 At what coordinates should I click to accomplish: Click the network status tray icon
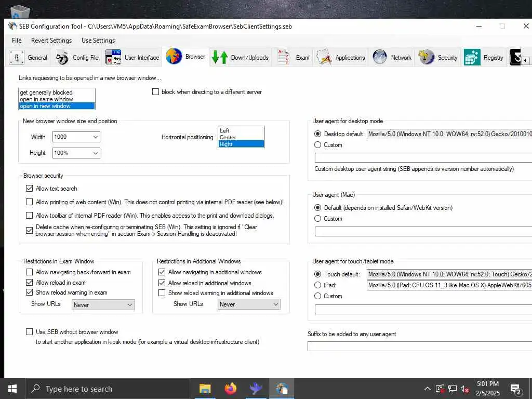tap(453, 389)
